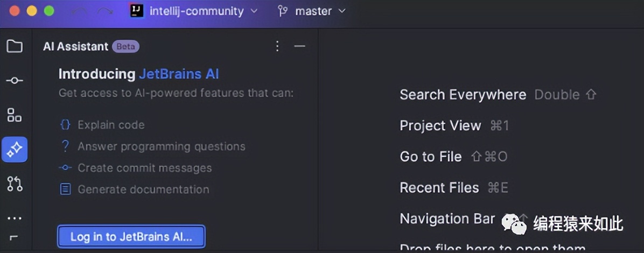Image resolution: width=644 pixels, height=253 pixels.
Task: Click the Search Everywhere hint text
Action: coord(463,95)
